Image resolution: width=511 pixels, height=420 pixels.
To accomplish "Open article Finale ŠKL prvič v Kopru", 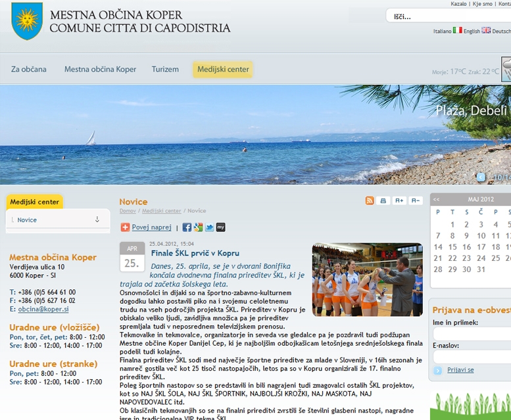I will (x=195, y=253).
